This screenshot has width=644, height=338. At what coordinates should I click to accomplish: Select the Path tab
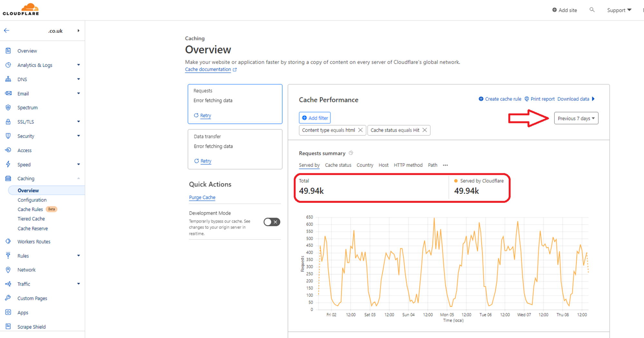pos(432,165)
